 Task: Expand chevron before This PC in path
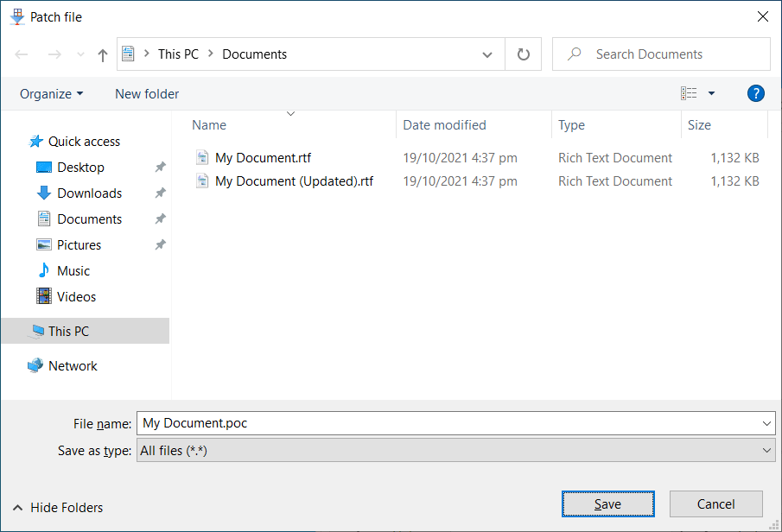point(147,54)
